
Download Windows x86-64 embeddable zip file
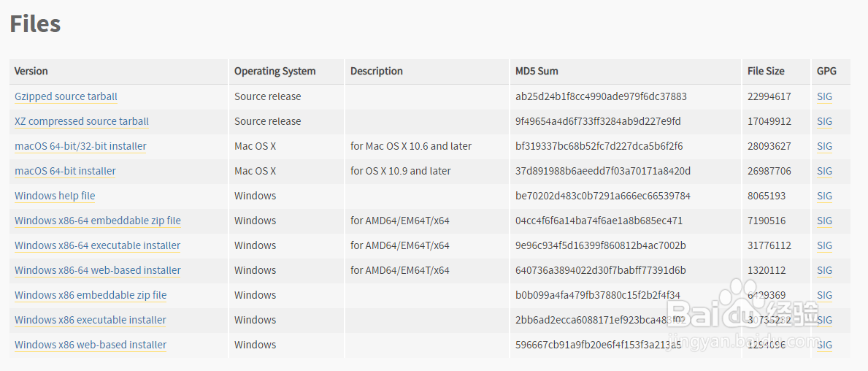click(98, 221)
